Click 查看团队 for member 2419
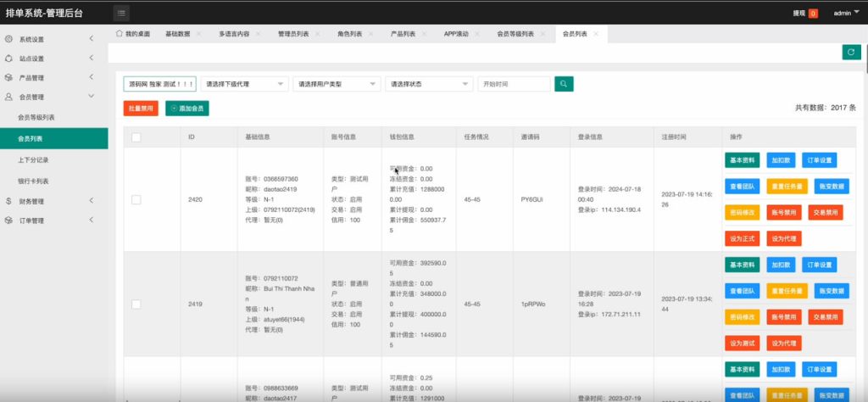 click(x=743, y=291)
